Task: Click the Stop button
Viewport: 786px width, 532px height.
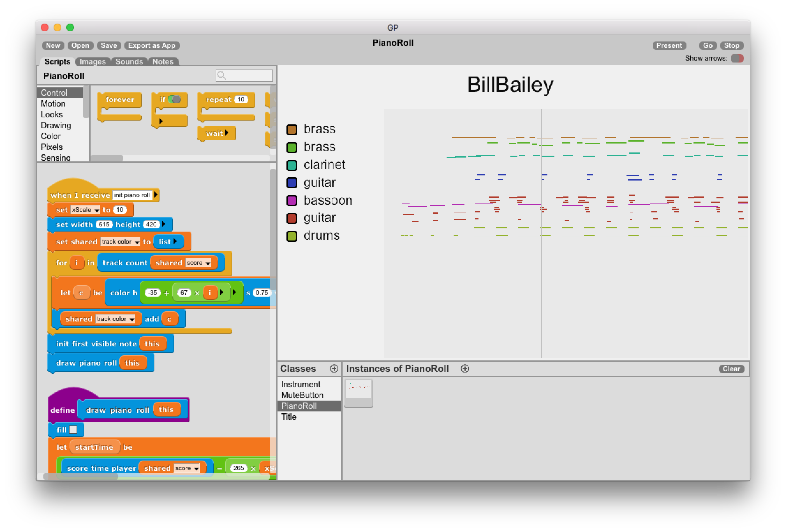Action: [731, 45]
